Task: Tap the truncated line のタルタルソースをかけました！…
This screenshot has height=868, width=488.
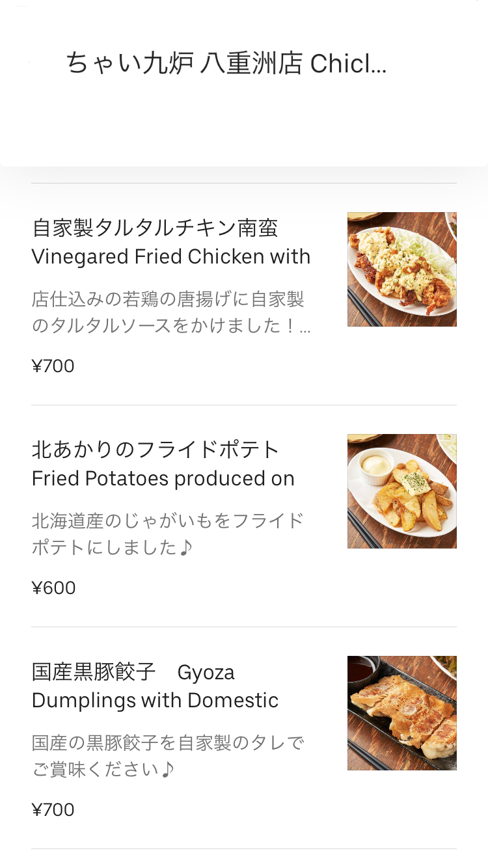Action: [170, 326]
